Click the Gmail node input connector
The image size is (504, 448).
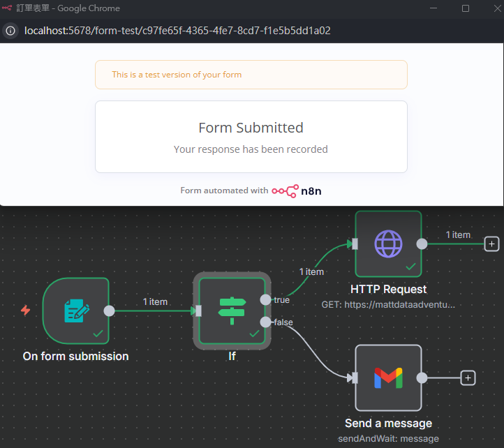[x=355, y=378]
